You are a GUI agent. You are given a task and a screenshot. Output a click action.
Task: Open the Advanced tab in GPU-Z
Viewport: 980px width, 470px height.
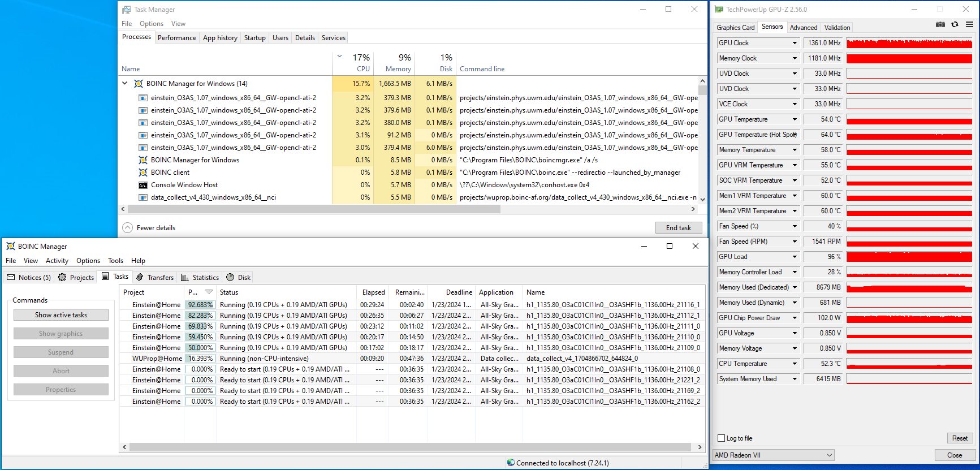[x=803, y=27]
